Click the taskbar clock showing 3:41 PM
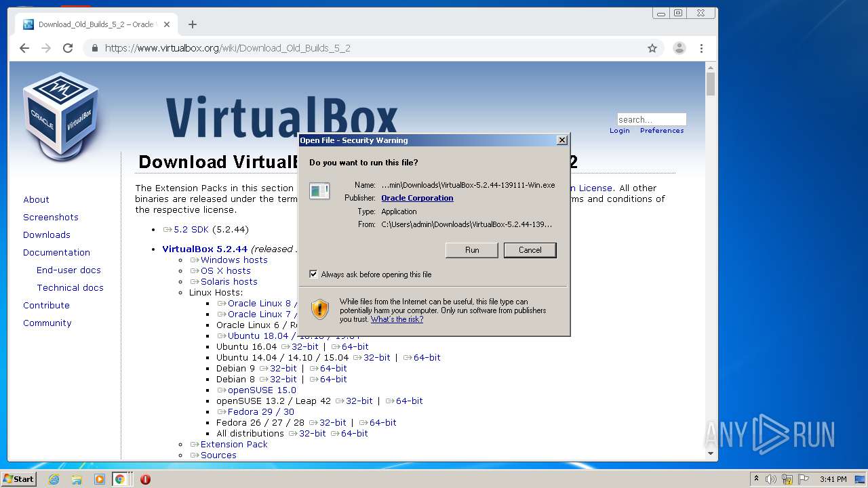Screen dimensions: 868x488 (833, 479)
